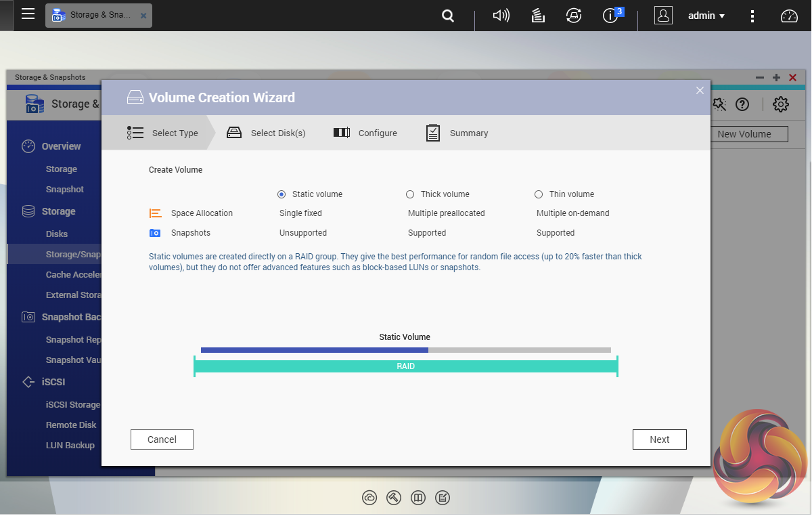Click the Background Tasks icon in top bar
The width and height of the screenshot is (812, 516).
click(x=537, y=15)
